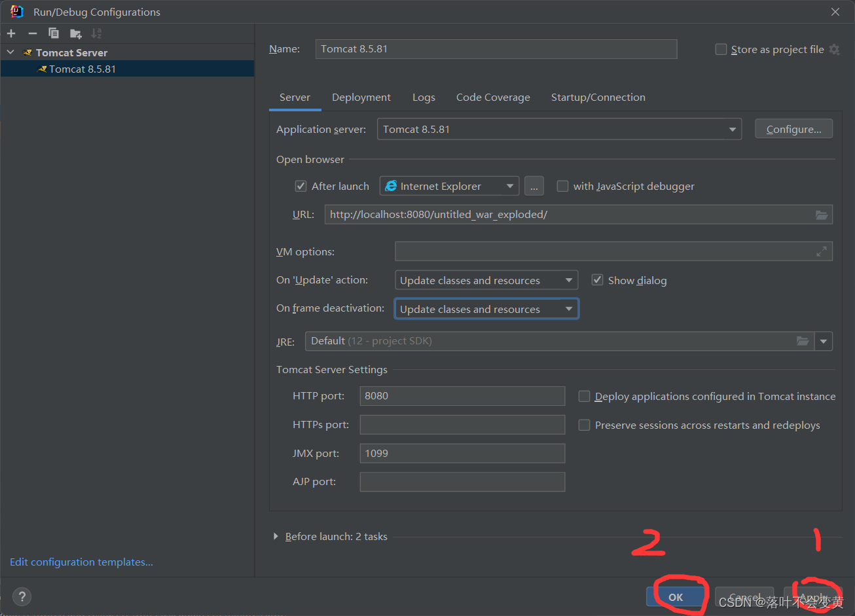This screenshot has width=855, height=616.
Task: Click the JMX port field
Action: point(462,453)
